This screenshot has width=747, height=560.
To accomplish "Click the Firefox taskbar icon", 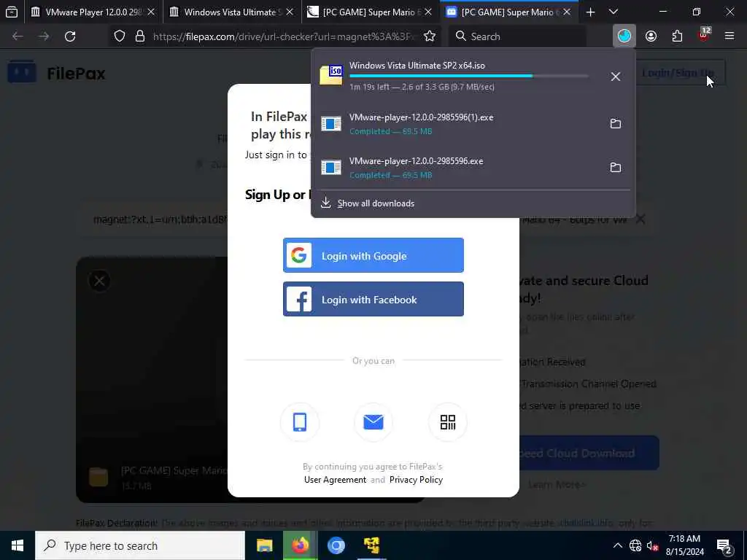I will (300, 545).
